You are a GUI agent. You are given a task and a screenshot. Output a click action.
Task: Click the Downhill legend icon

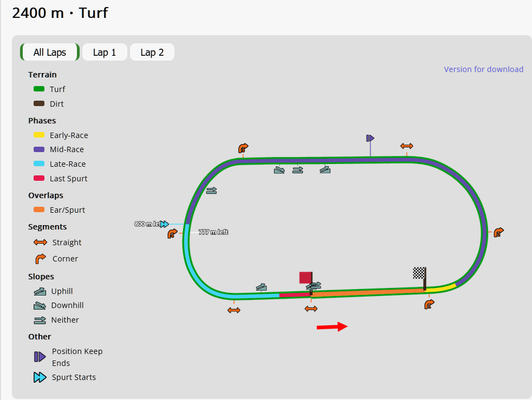[x=40, y=305]
